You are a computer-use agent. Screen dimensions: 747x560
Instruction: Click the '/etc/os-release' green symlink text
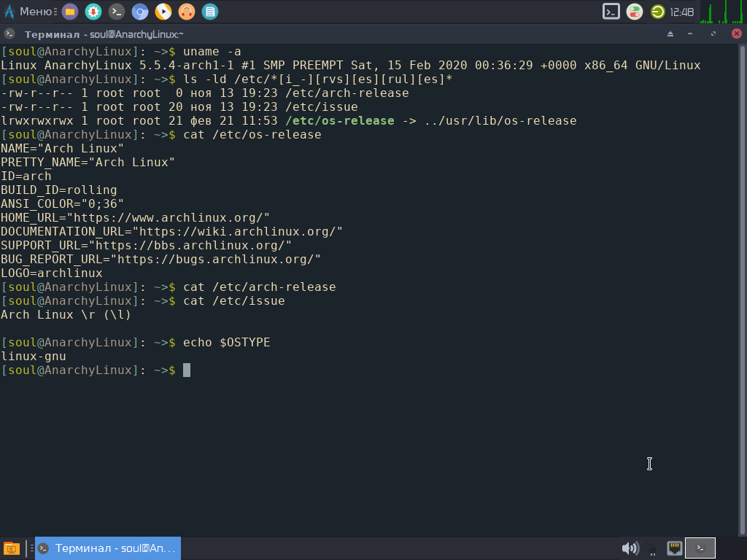pos(340,121)
